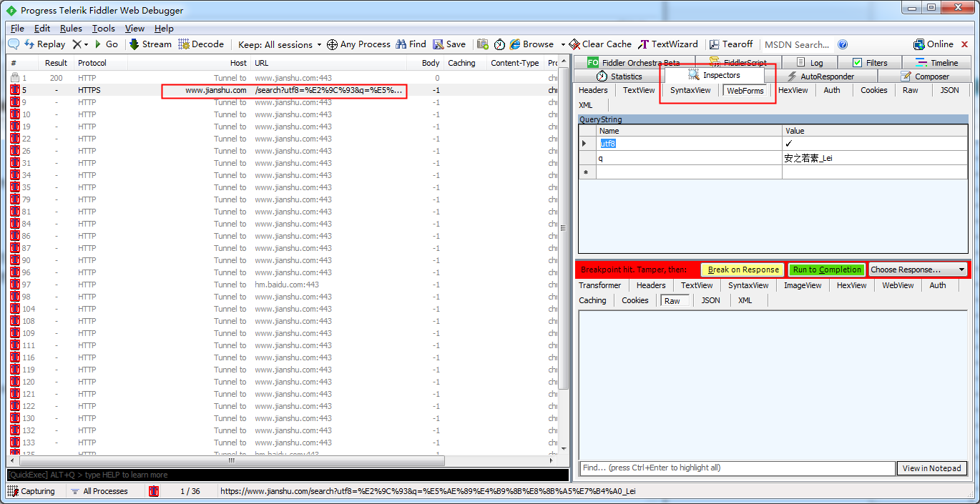This screenshot has width=980, height=504.
Task: Click the comment bubble toolbar icon
Action: [x=14, y=44]
